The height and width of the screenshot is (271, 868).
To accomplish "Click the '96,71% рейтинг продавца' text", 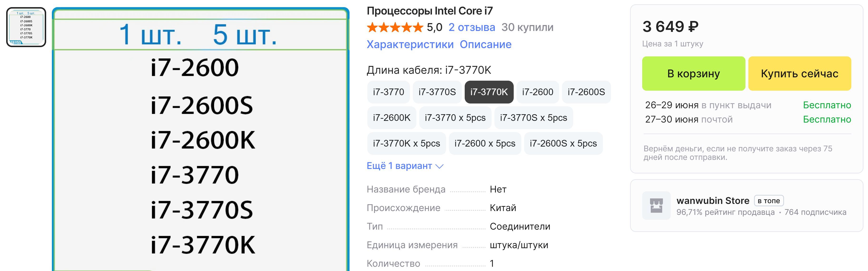I will click(725, 212).
